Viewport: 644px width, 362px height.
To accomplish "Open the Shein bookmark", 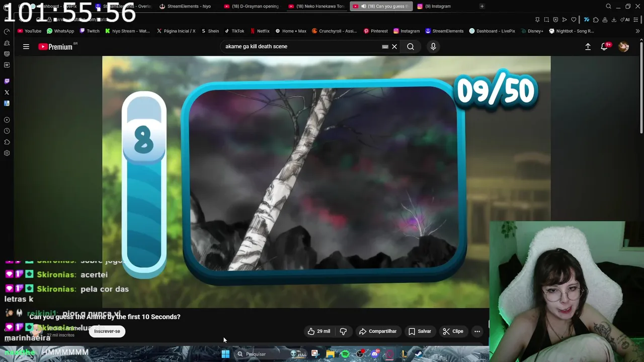I will pyautogui.click(x=210, y=31).
